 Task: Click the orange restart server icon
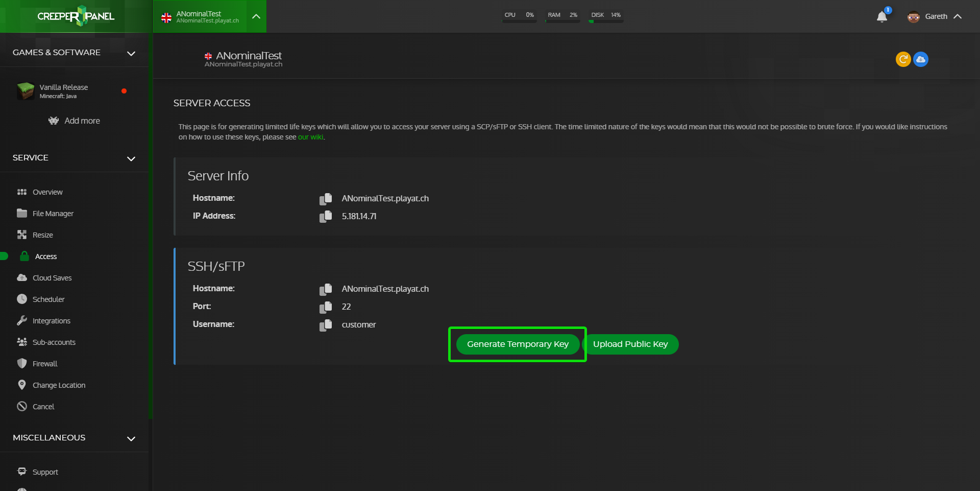click(903, 59)
